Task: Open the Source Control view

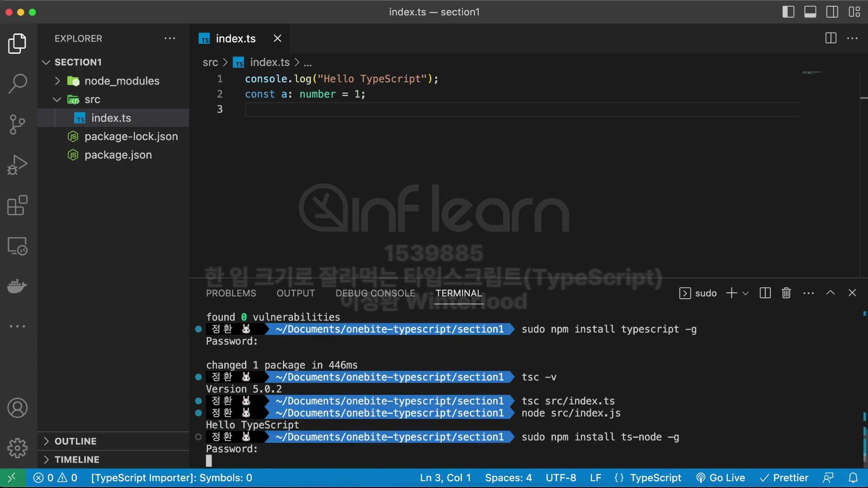Action: (x=18, y=124)
